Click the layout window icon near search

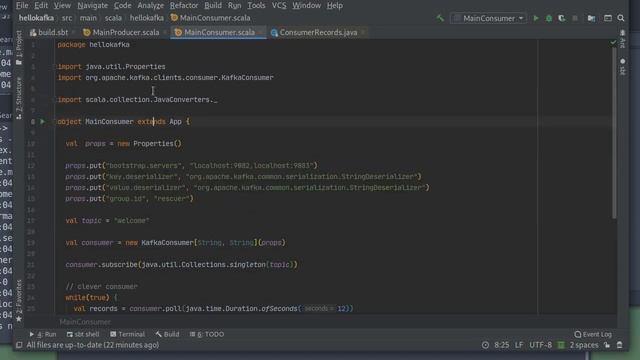click(x=608, y=18)
